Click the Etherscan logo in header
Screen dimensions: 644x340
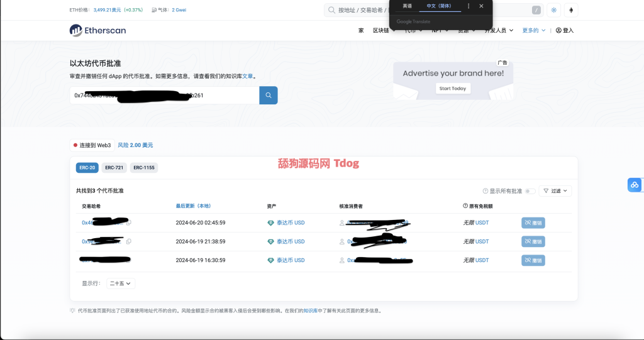click(97, 30)
